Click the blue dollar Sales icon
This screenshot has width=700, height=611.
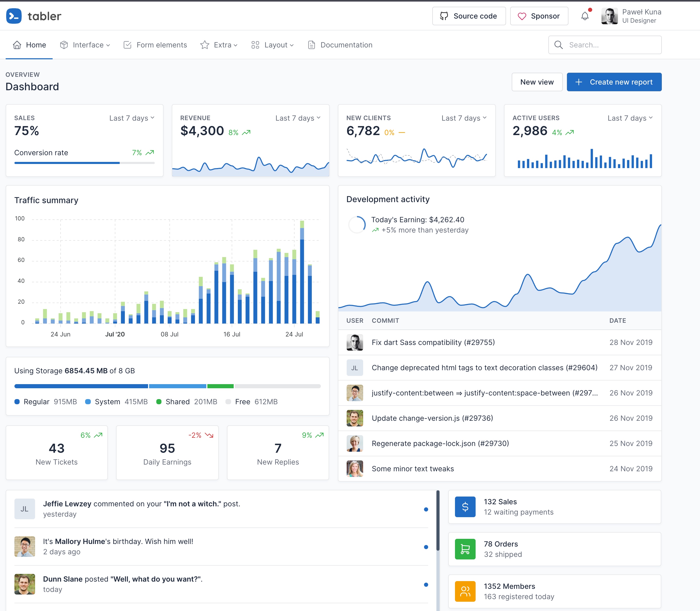pyautogui.click(x=465, y=507)
